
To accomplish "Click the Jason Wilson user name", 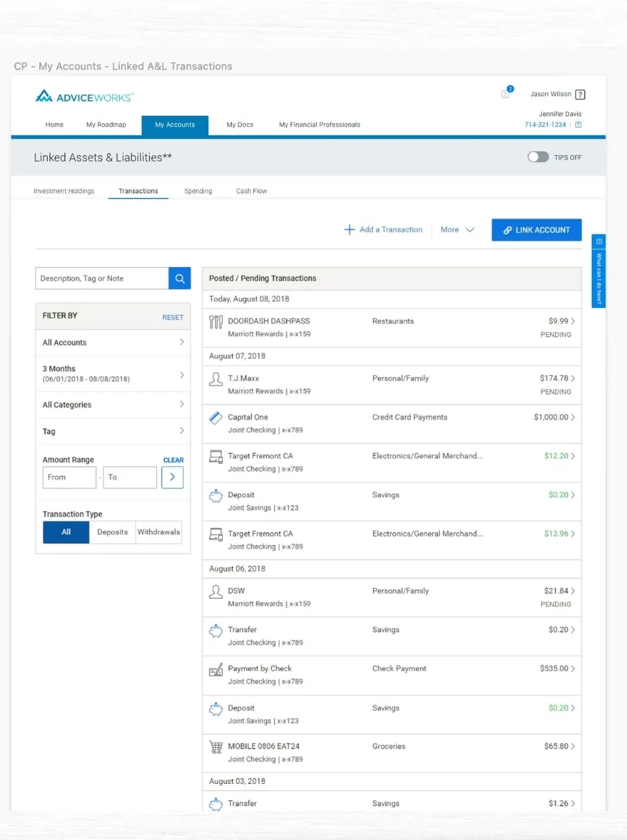I will (x=551, y=94).
